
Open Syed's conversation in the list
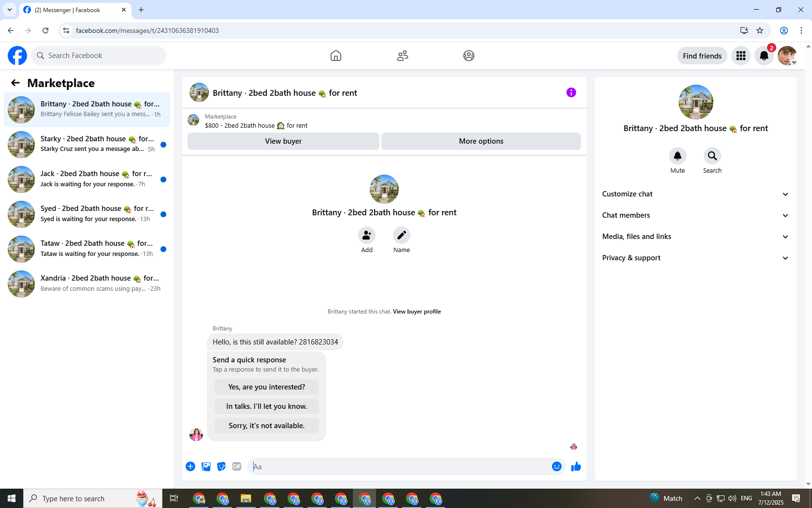(x=87, y=214)
